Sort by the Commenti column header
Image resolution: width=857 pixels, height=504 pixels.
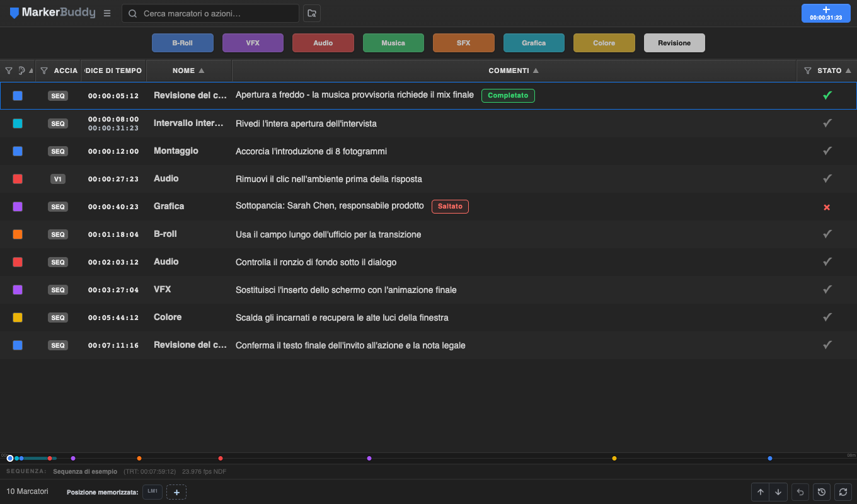click(514, 71)
